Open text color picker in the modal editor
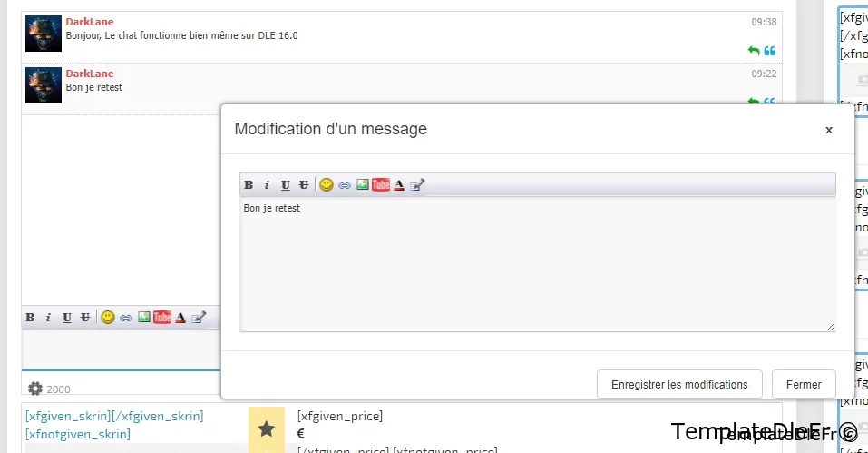Image resolution: width=868 pixels, height=453 pixels. click(x=399, y=185)
